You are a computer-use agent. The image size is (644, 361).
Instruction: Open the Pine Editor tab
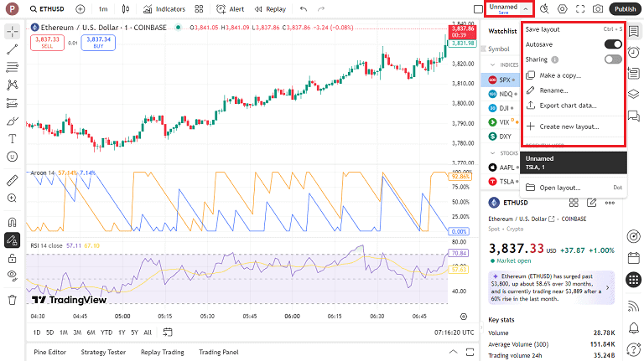pos(49,352)
